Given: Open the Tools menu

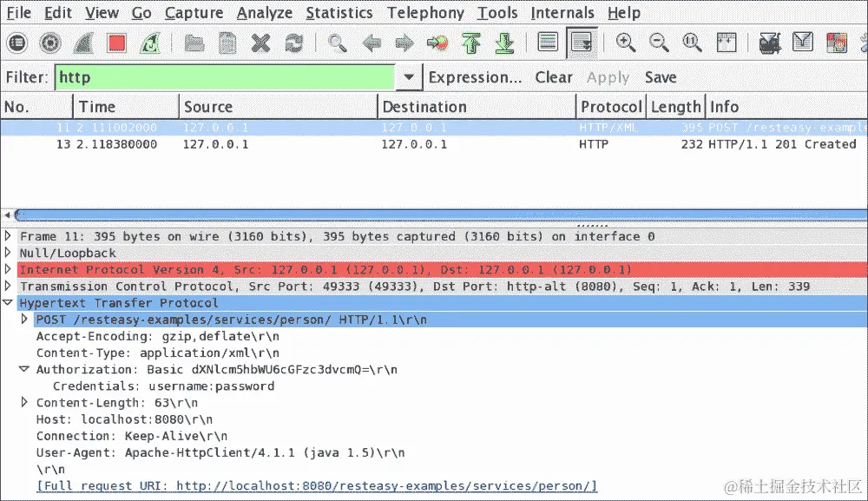Looking at the screenshot, I should click(497, 12).
